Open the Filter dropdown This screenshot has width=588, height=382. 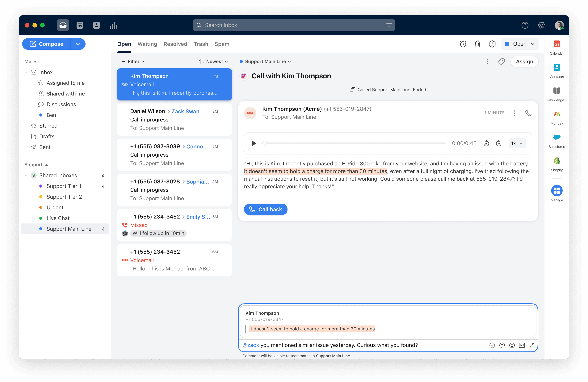[x=132, y=62]
